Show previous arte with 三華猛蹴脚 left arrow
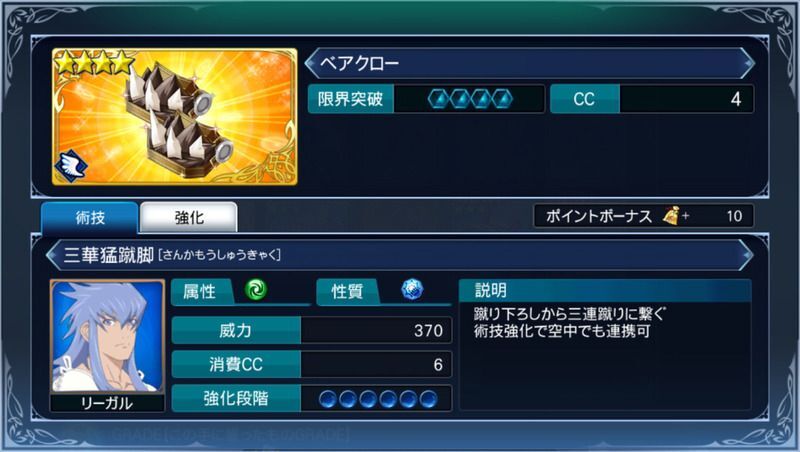 coord(53,255)
